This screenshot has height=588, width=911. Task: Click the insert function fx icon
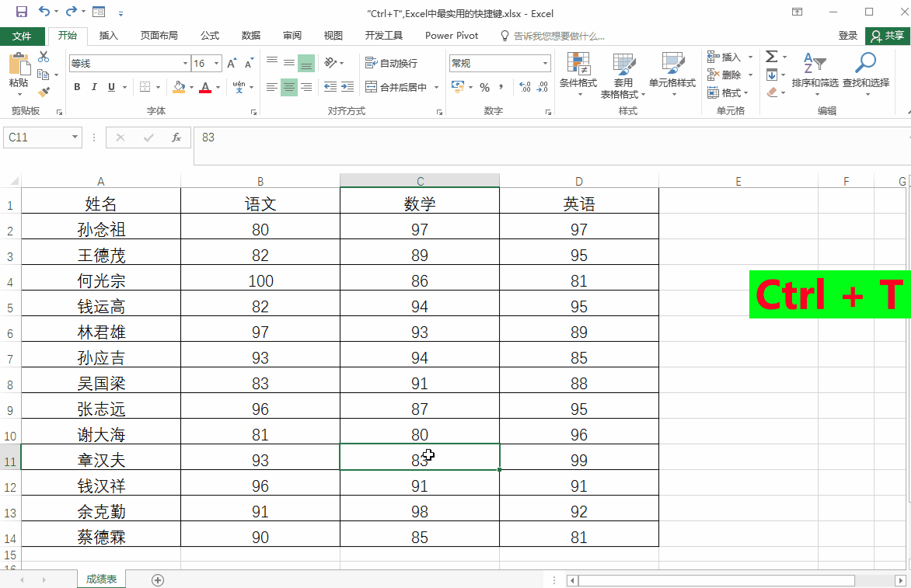(x=176, y=137)
